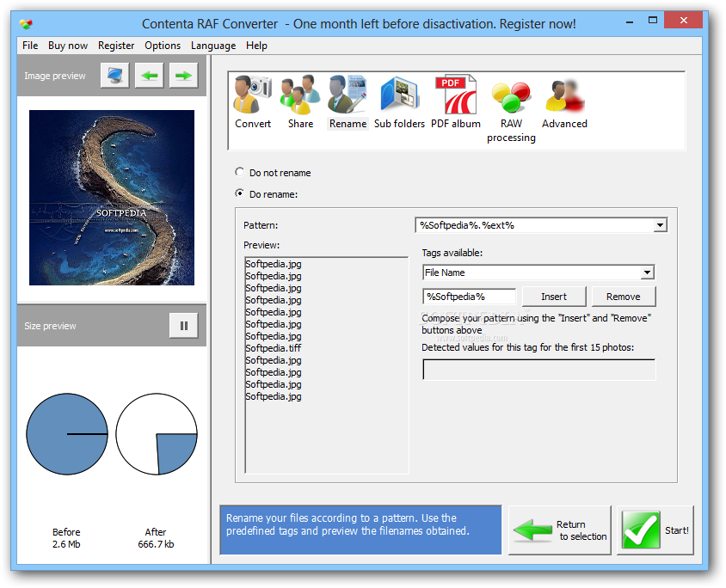Open the Language menu
Screen dimensions: 726x588
tap(213, 46)
